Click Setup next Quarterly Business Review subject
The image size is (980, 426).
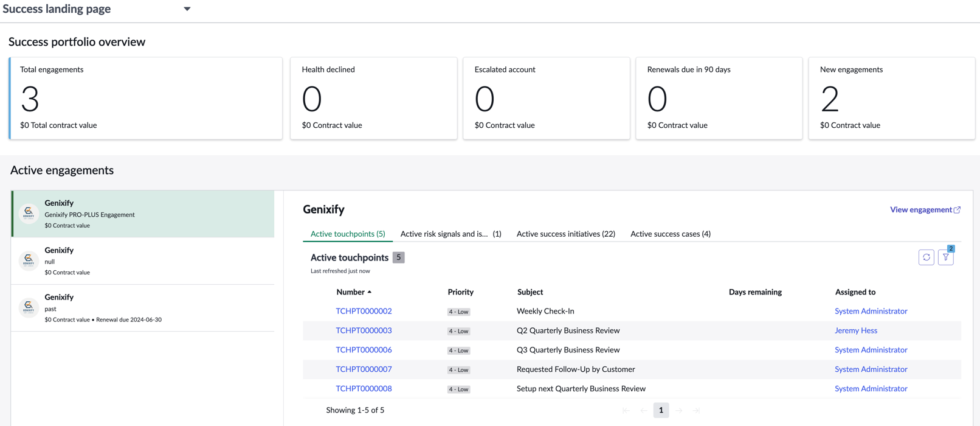[x=581, y=389]
